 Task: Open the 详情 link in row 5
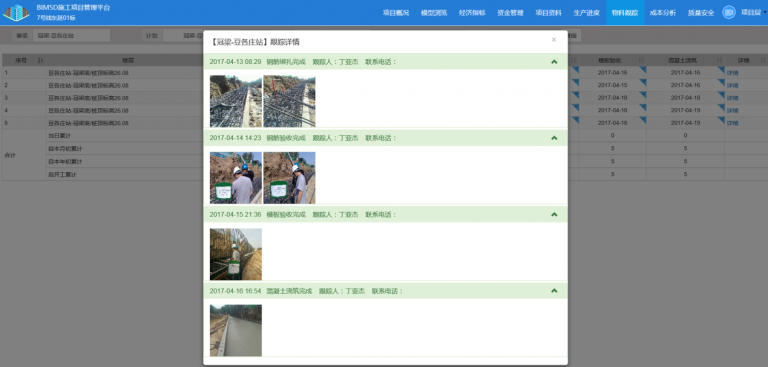click(x=732, y=123)
